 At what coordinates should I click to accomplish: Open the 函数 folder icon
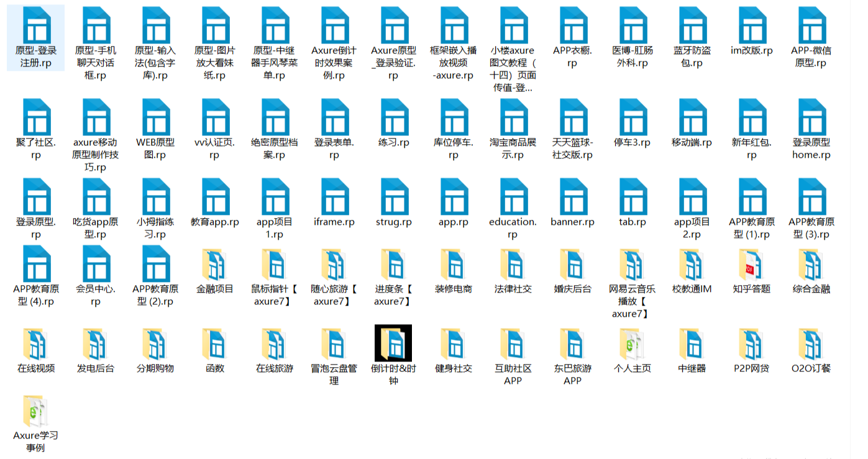pos(215,344)
